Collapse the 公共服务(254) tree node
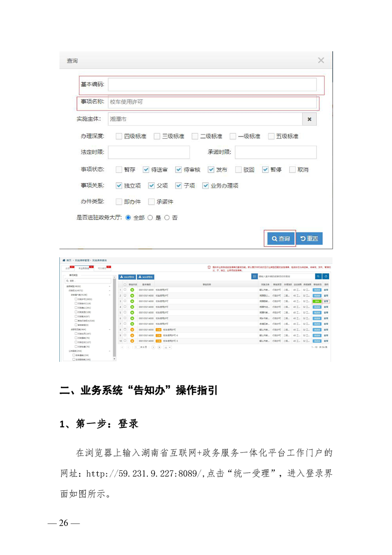Viewport: 392px width, 555px height. (109, 351)
